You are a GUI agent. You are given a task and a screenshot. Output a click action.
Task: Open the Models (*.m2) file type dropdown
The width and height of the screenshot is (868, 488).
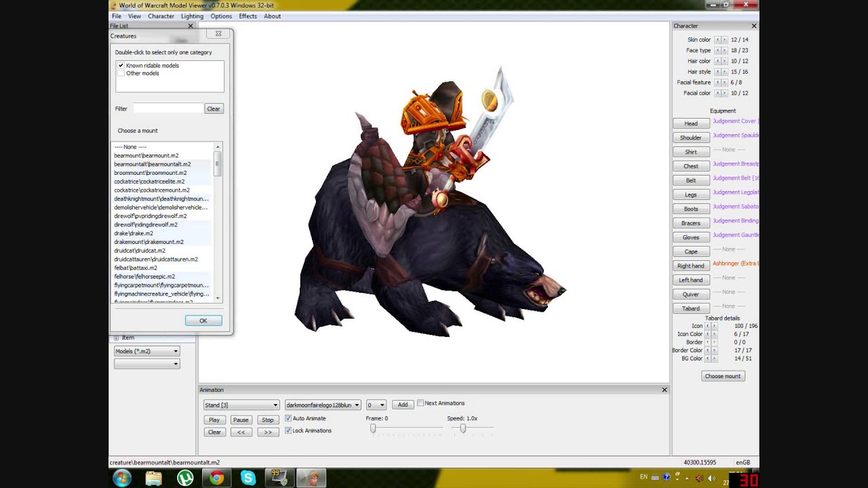click(x=146, y=351)
